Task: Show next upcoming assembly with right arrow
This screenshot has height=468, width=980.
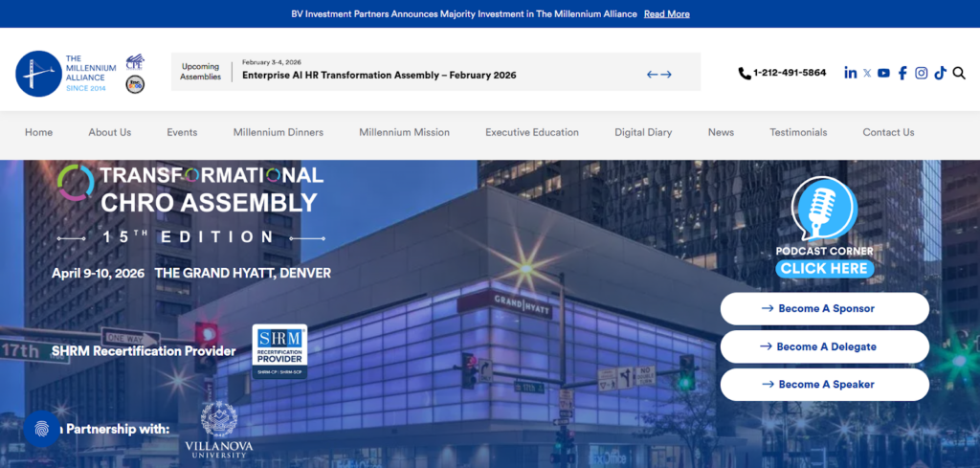Action: (x=666, y=75)
